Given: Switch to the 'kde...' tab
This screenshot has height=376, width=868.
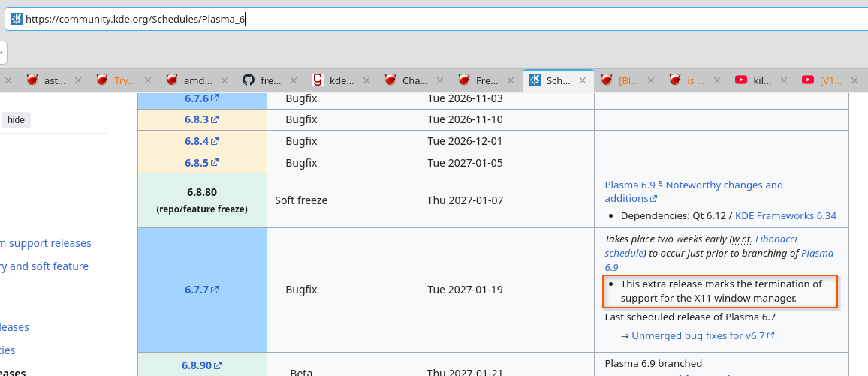Looking at the screenshot, I should coord(340,80).
